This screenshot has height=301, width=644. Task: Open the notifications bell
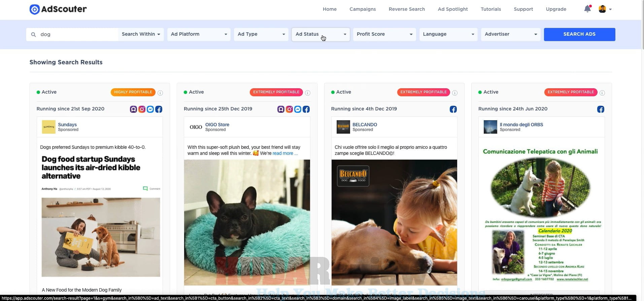pyautogui.click(x=587, y=9)
